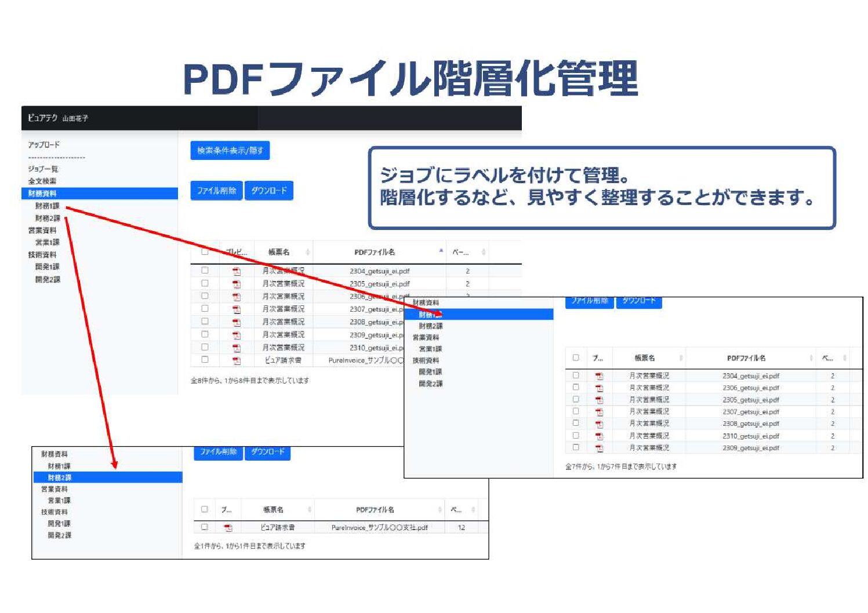This screenshot has height=613, width=868.
Task: Click ピュア請求書 PDF icon in the 8-item list
Action: coord(236,360)
